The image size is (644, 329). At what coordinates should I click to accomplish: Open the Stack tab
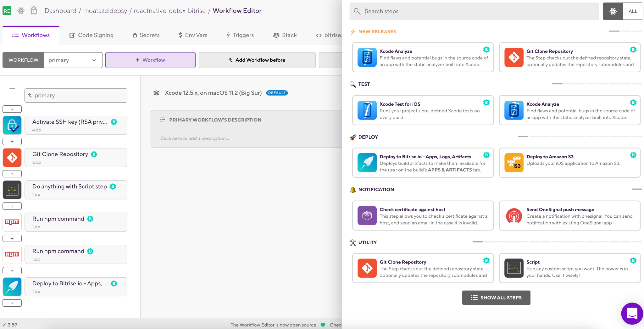tap(285, 35)
